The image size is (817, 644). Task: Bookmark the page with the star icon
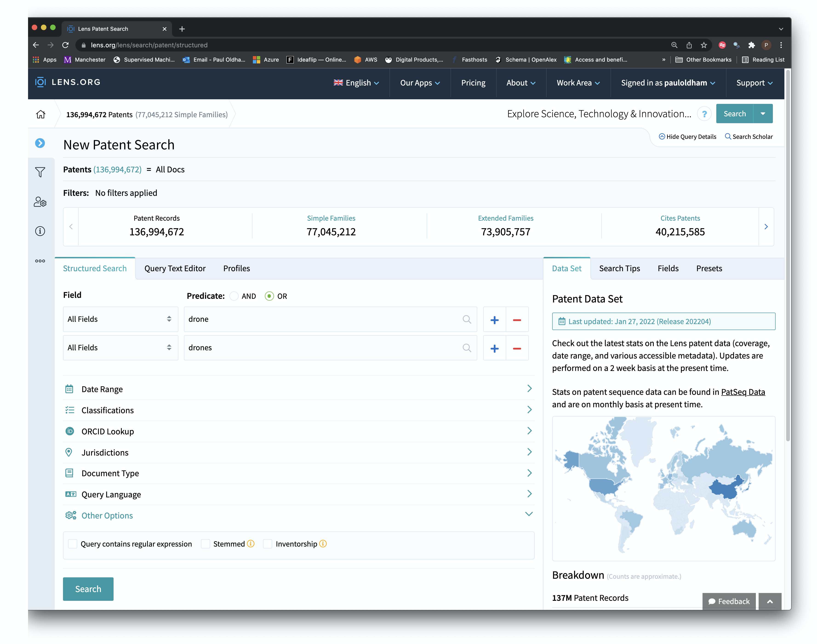(x=703, y=45)
